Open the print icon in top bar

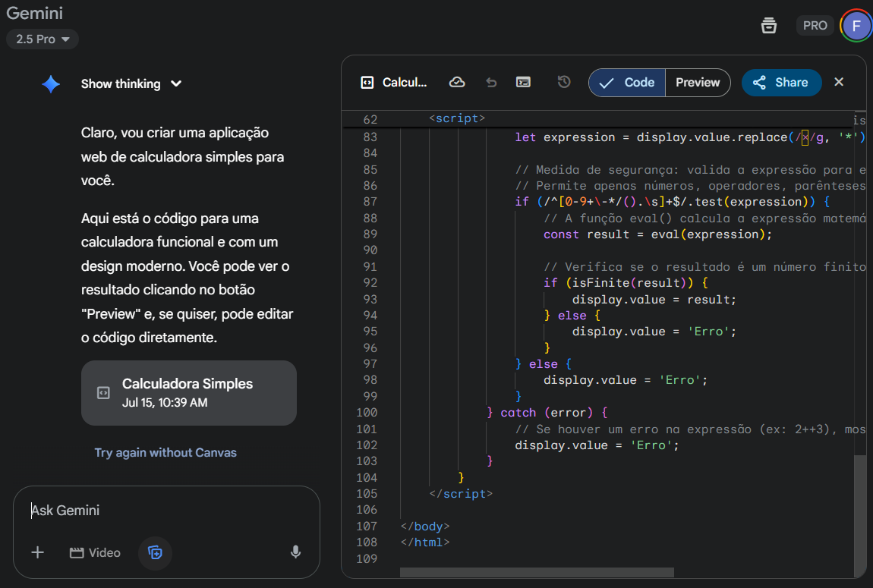(768, 26)
